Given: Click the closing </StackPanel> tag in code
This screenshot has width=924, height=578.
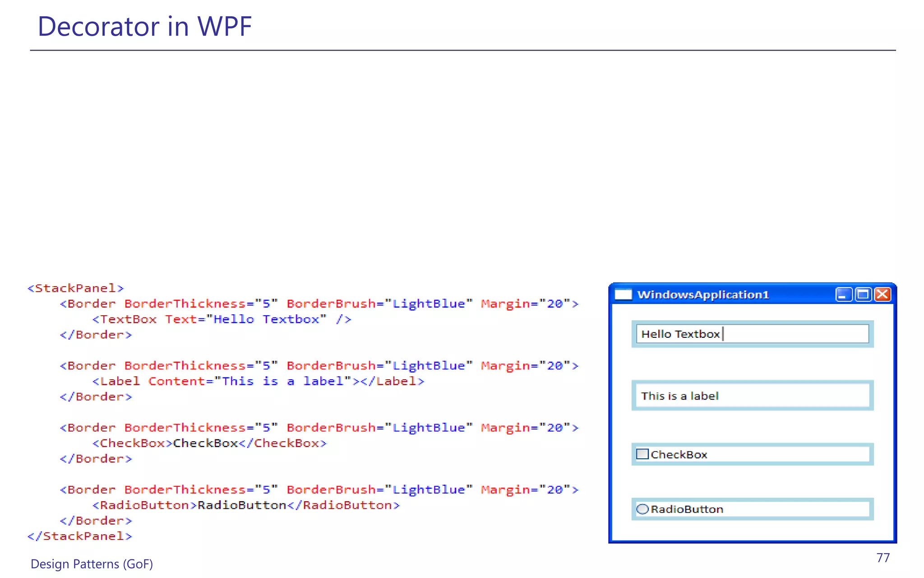Looking at the screenshot, I should (x=79, y=536).
